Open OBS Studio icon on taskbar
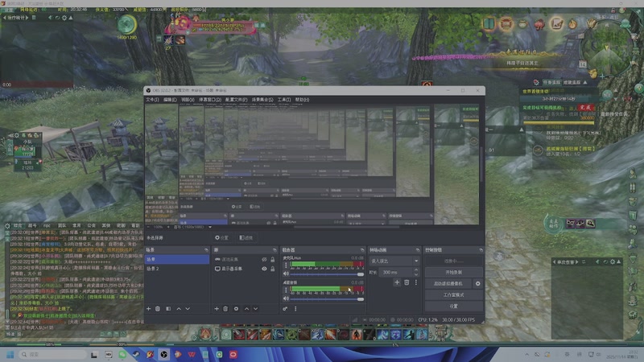The width and height of the screenshot is (644, 362). tap(164, 355)
